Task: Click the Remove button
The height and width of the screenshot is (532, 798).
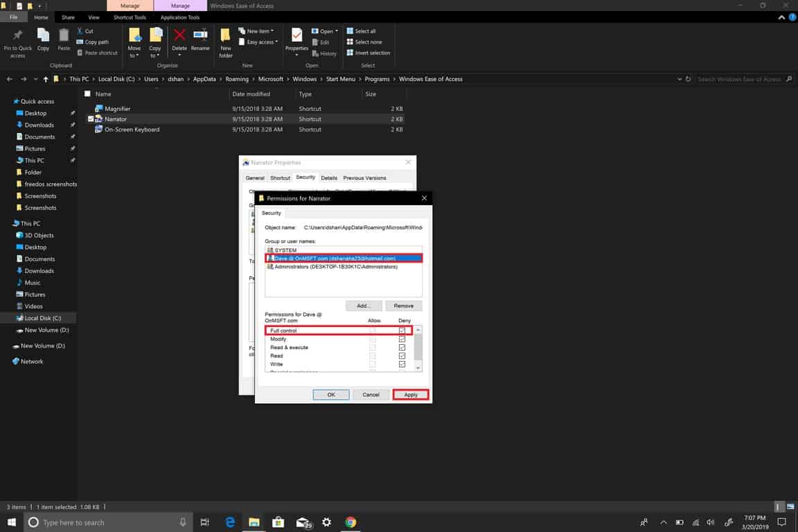Action: click(x=403, y=305)
